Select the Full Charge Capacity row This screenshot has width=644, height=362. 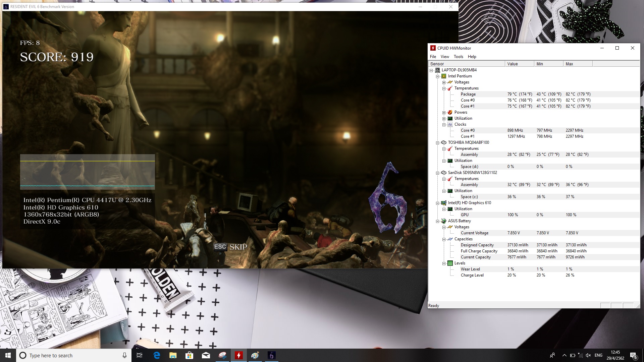coord(534,251)
